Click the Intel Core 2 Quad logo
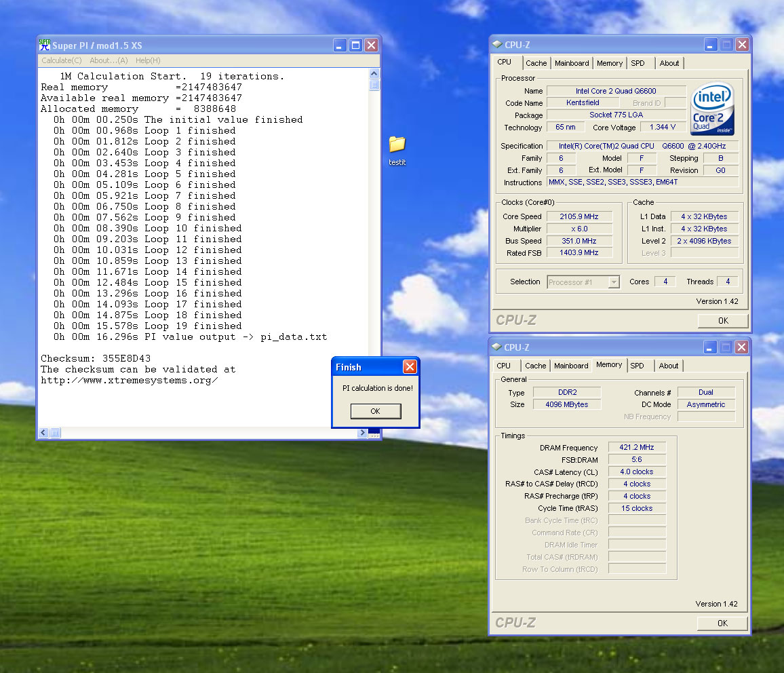Viewport: 784px width, 673px height. pos(713,109)
